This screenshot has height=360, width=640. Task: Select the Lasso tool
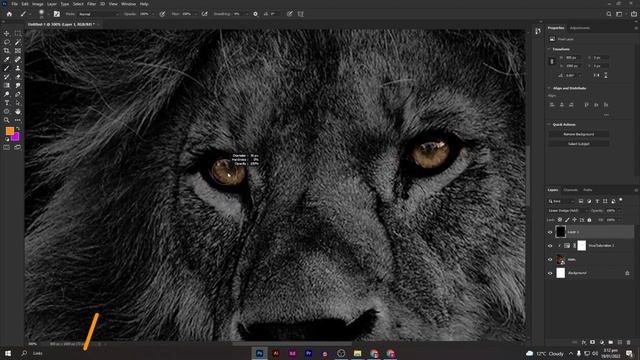click(x=7, y=42)
